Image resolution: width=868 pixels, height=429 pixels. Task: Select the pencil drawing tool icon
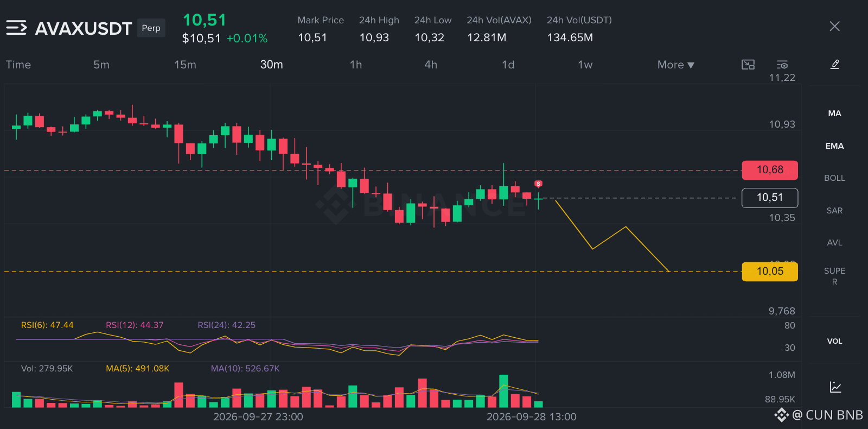click(835, 65)
